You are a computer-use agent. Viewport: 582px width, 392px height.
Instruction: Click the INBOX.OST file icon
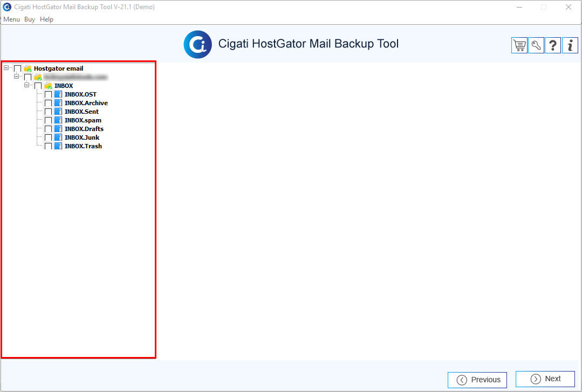coord(58,94)
